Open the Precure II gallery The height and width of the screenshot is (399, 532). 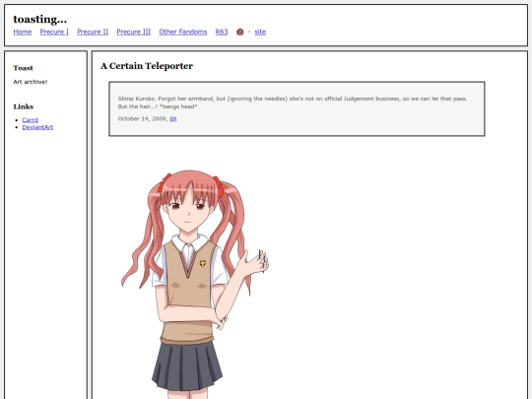[93, 32]
